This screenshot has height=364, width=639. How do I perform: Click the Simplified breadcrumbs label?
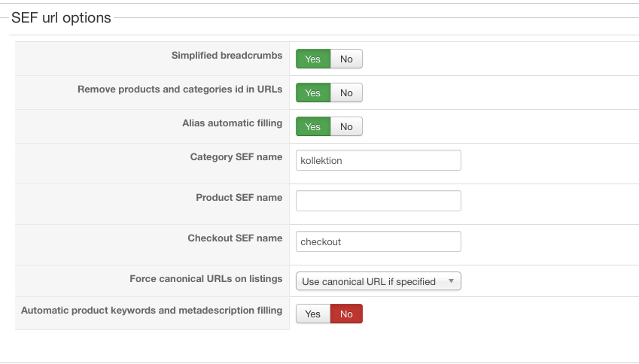(227, 55)
